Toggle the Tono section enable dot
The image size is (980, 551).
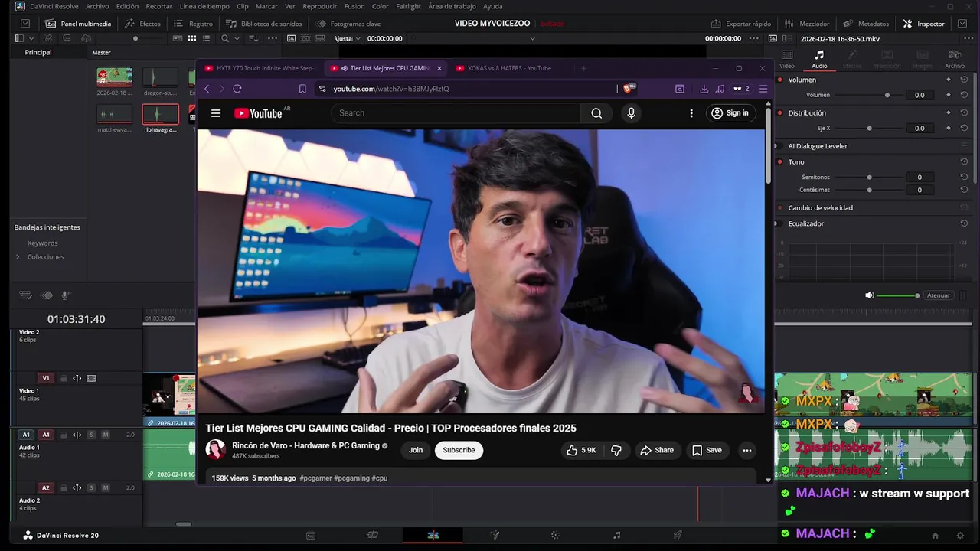click(x=780, y=161)
